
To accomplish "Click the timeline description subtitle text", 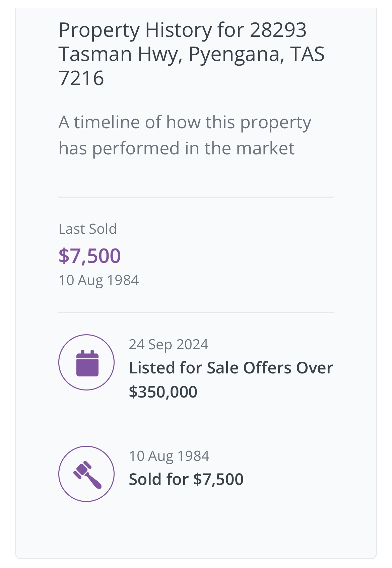I will (185, 122).
